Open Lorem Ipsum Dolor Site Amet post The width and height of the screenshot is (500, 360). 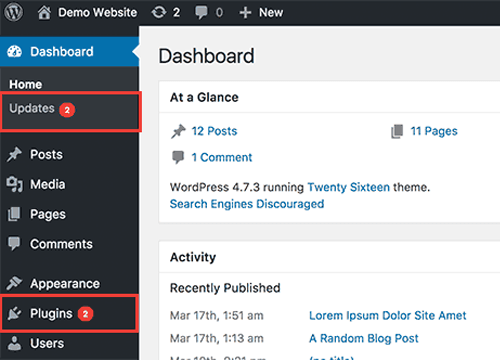coord(388,315)
